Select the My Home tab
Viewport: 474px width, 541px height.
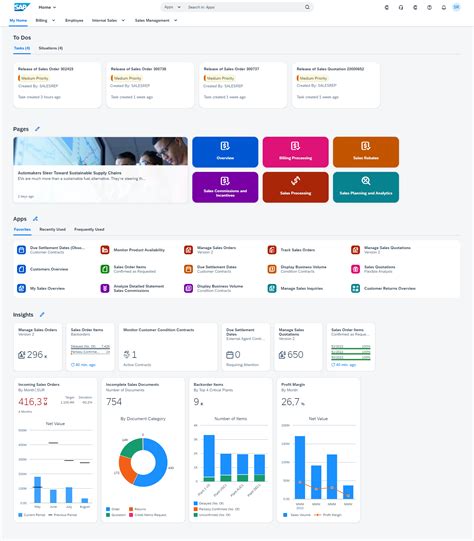18,20
